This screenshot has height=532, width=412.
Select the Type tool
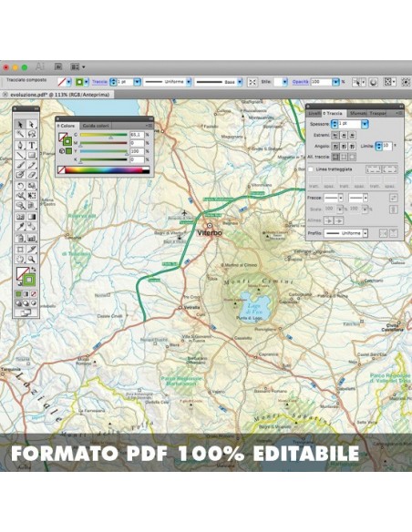pyautogui.click(x=32, y=145)
